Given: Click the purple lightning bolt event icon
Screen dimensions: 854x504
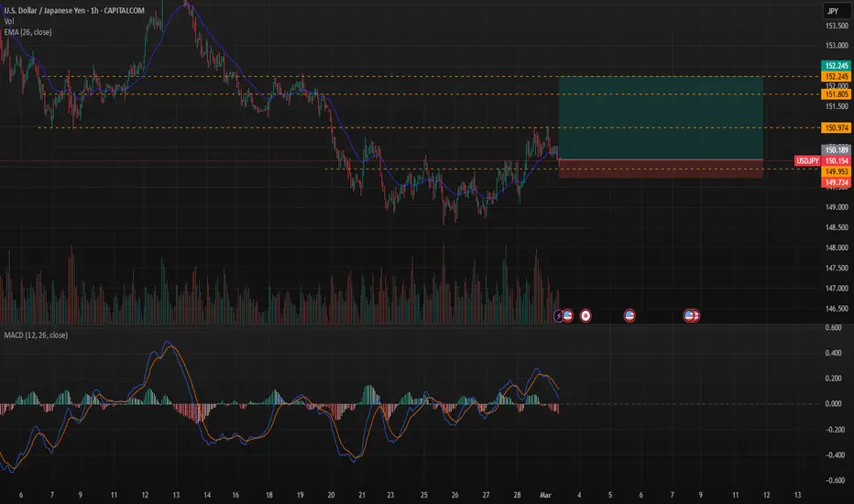Looking at the screenshot, I should 558,315.
